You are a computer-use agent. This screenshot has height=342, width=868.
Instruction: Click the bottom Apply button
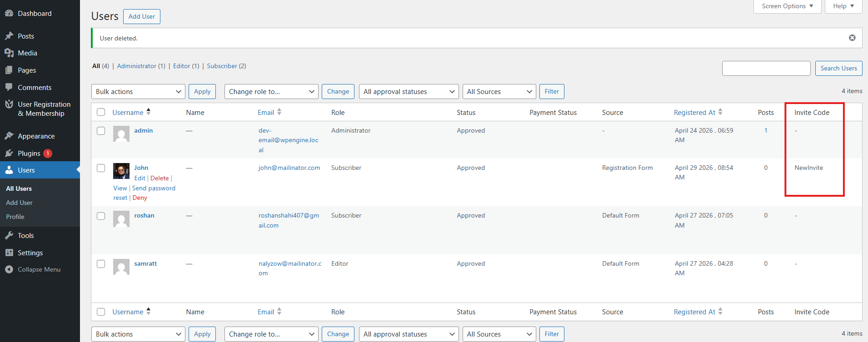coord(202,334)
